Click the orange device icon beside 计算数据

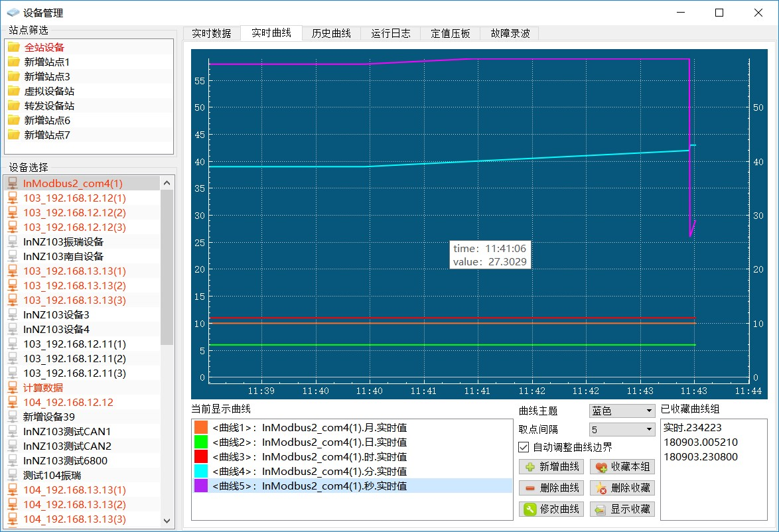click(13, 387)
